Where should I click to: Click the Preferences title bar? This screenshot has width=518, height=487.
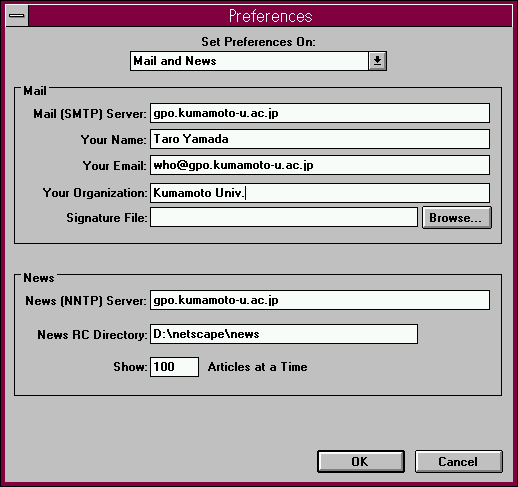270,16
